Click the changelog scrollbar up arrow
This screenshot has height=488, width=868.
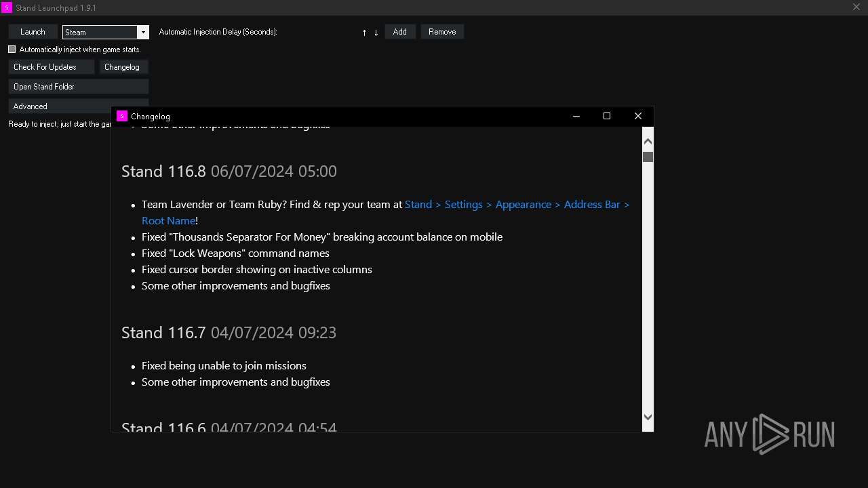[648, 141]
